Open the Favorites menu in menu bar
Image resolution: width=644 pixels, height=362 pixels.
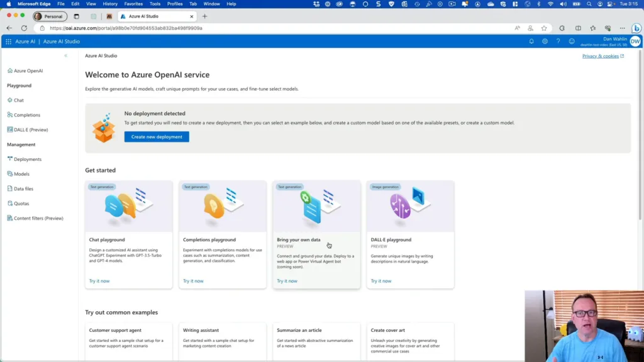pyautogui.click(x=133, y=4)
